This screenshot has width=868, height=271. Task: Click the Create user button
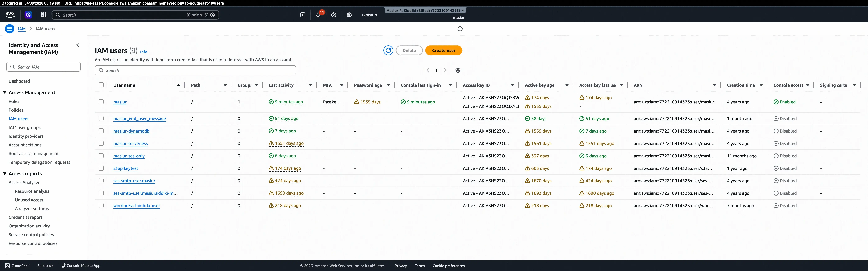(443, 50)
